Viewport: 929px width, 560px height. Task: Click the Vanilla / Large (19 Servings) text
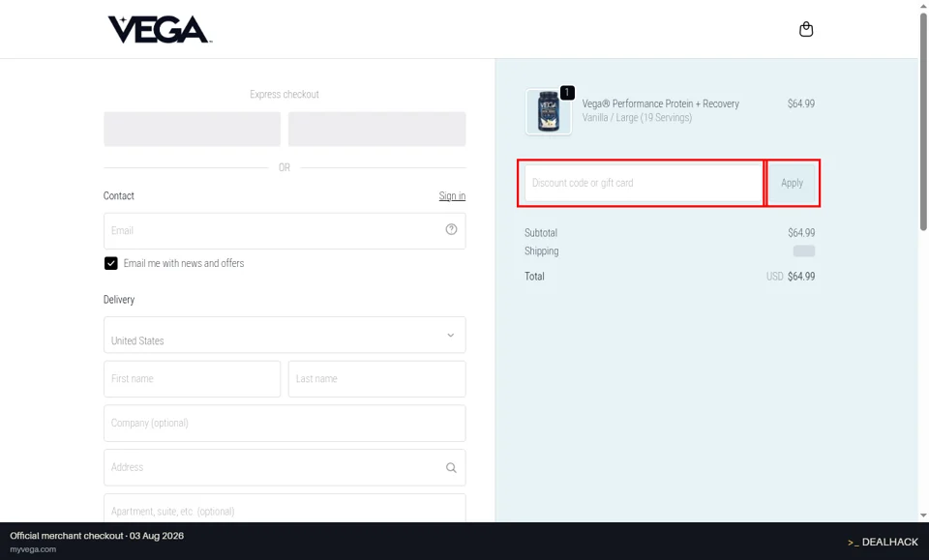pyautogui.click(x=637, y=117)
